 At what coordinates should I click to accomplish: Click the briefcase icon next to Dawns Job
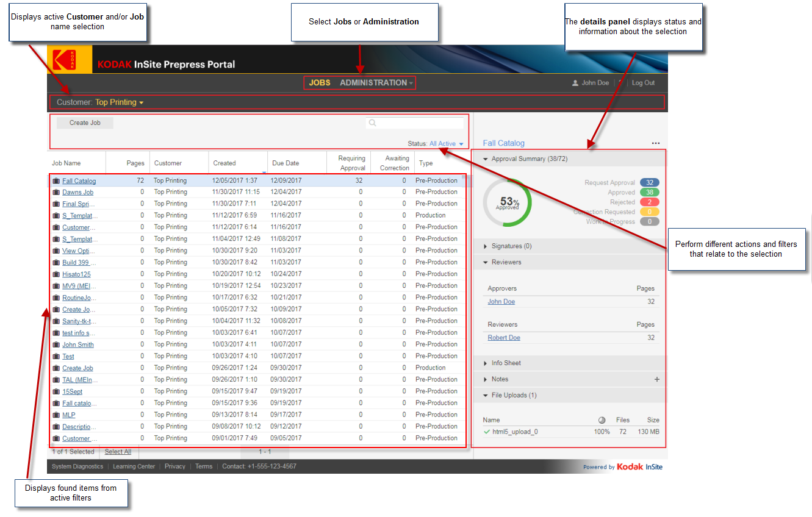tap(56, 193)
